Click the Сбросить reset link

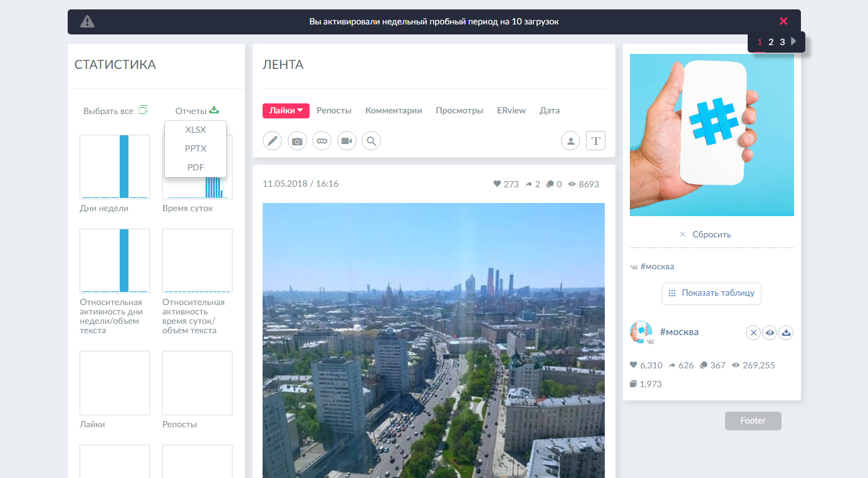coord(705,234)
